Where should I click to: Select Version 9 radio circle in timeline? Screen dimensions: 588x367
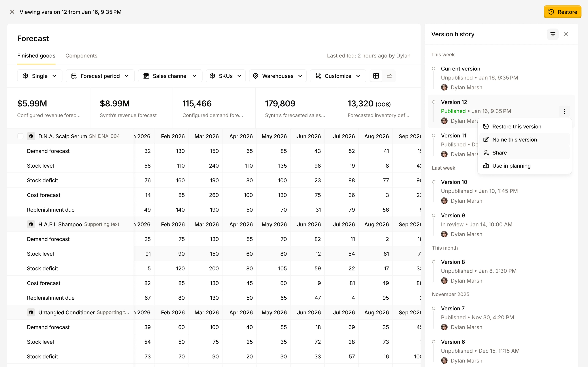click(434, 215)
